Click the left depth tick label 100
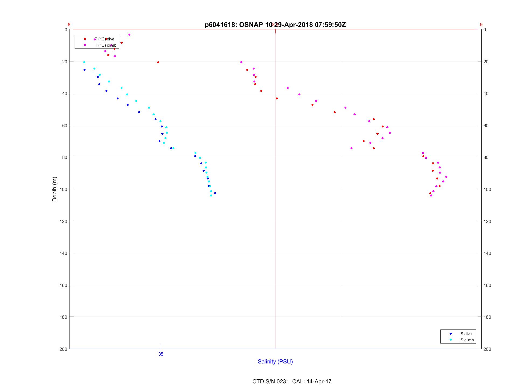The height and width of the screenshot is (392, 532). point(64,189)
